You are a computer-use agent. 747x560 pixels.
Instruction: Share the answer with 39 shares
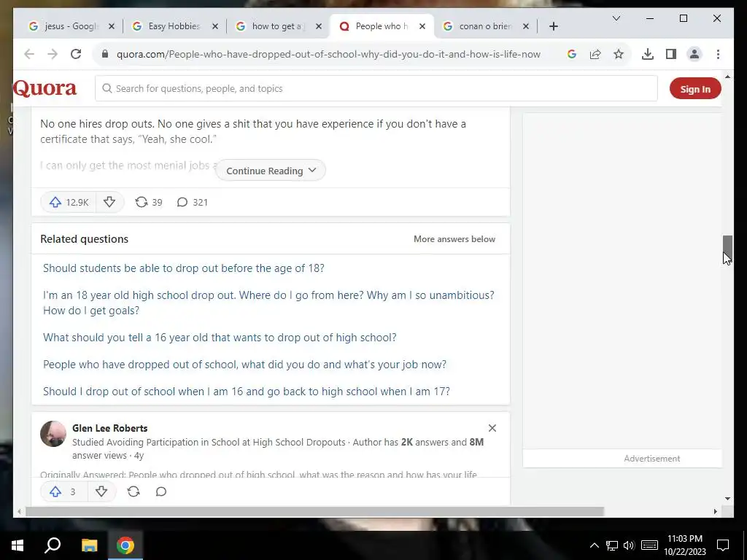pos(149,203)
